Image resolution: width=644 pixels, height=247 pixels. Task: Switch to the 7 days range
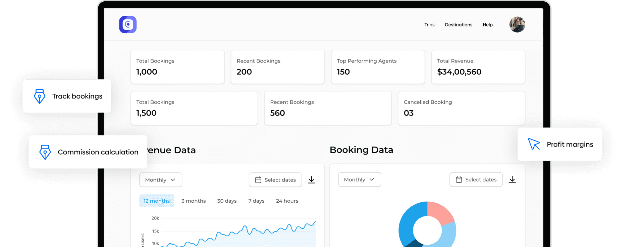(x=256, y=201)
